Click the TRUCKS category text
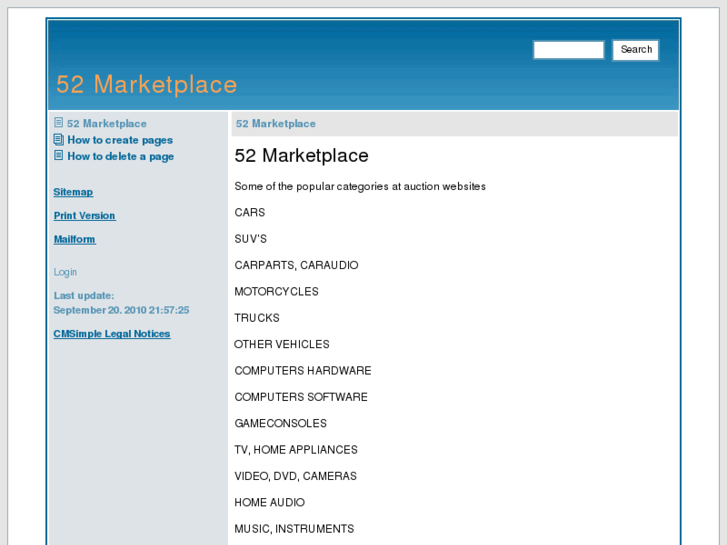This screenshot has height=545, width=727. coord(257,318)
